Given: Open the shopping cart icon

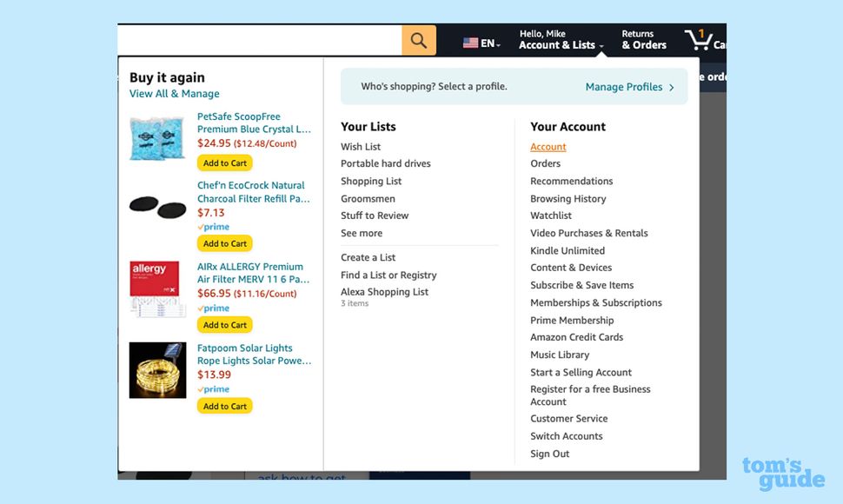Looking at the screenshot, I should coord(700,38).
